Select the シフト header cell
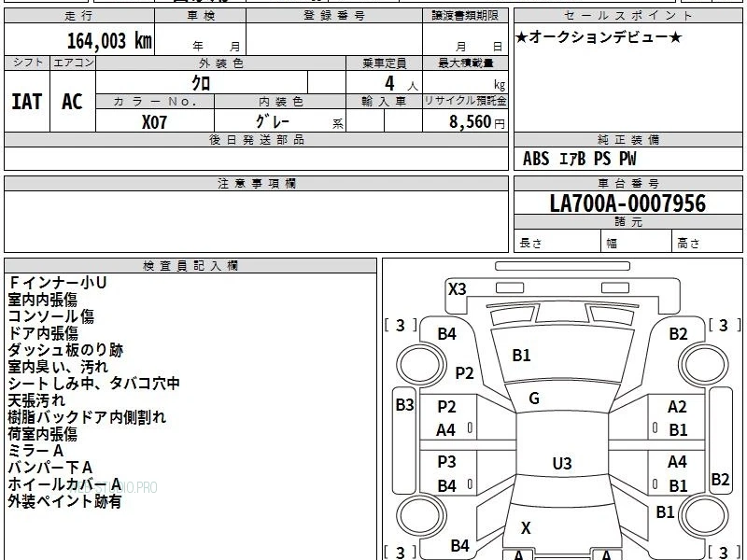The image size is (747, 560). 27,63
